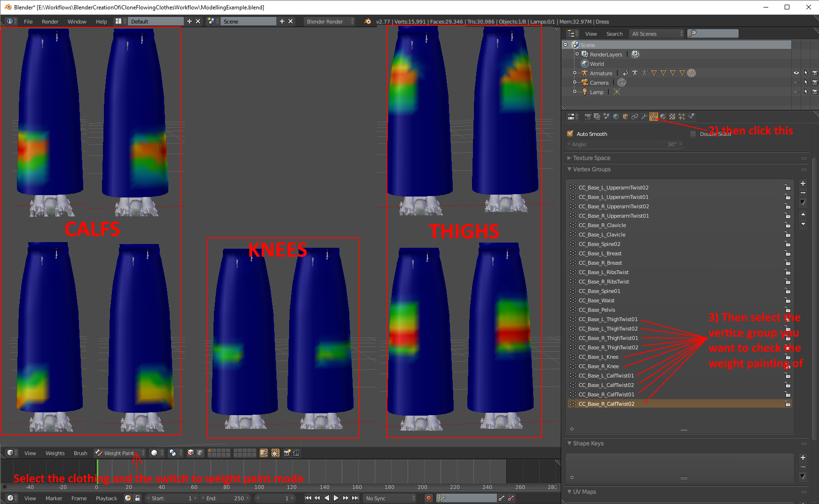The image size is (819, 504).
Task: Open the File menu
Action: coord(28,22)
